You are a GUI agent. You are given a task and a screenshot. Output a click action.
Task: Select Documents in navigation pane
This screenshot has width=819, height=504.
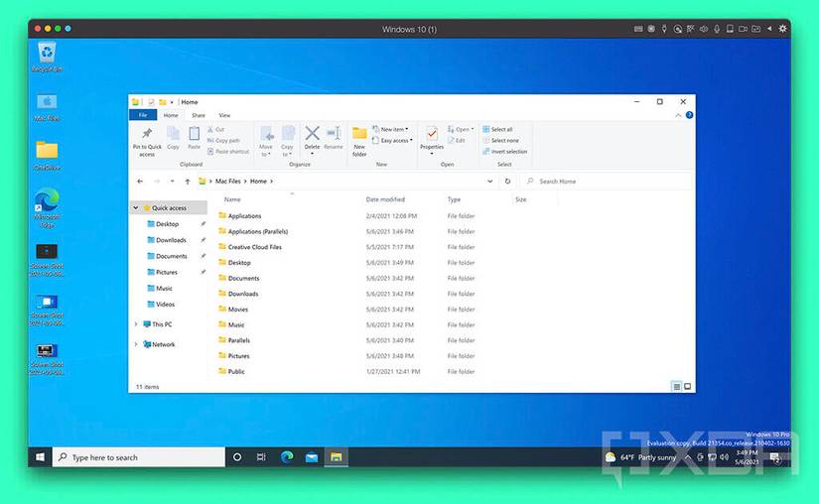coord(172,256)
